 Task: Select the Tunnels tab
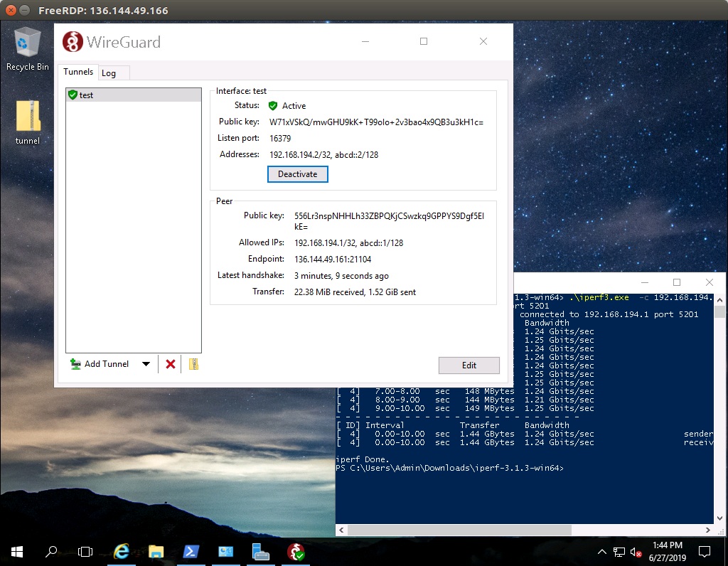point(78,72)
